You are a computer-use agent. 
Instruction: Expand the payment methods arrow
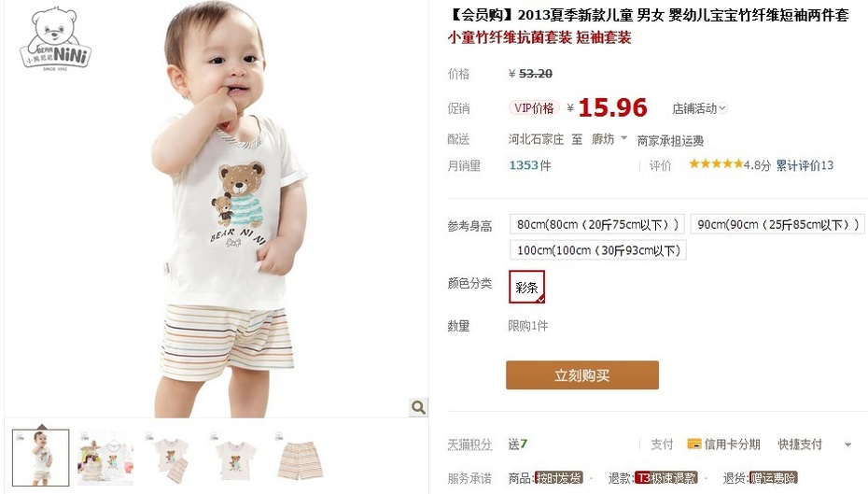(847, 445)
